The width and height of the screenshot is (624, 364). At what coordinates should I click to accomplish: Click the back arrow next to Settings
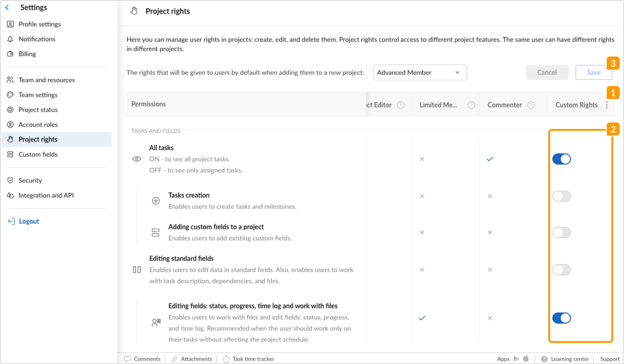click(7, 7)
